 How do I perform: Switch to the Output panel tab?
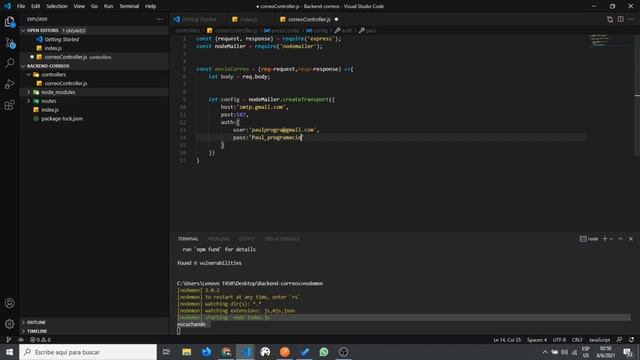(247, 239)
